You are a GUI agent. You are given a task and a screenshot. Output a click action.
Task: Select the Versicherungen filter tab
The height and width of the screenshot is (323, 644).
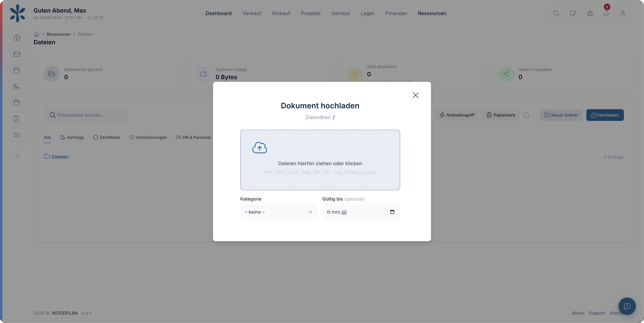pyautogui.click(x=148, y=138)
